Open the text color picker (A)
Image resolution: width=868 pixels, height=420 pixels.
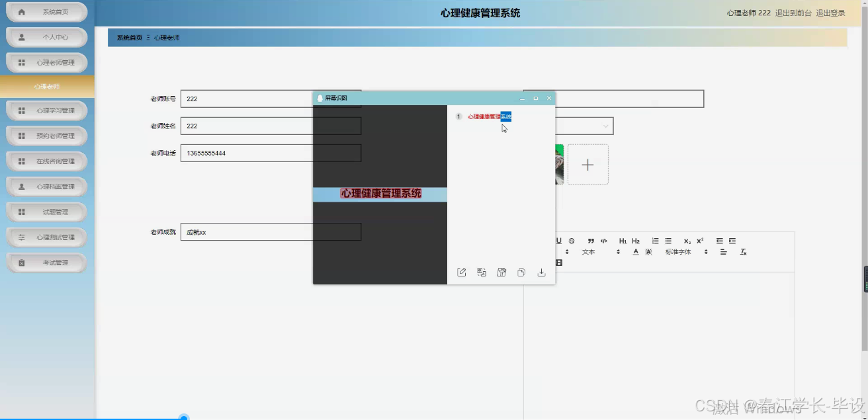[636, 252]
